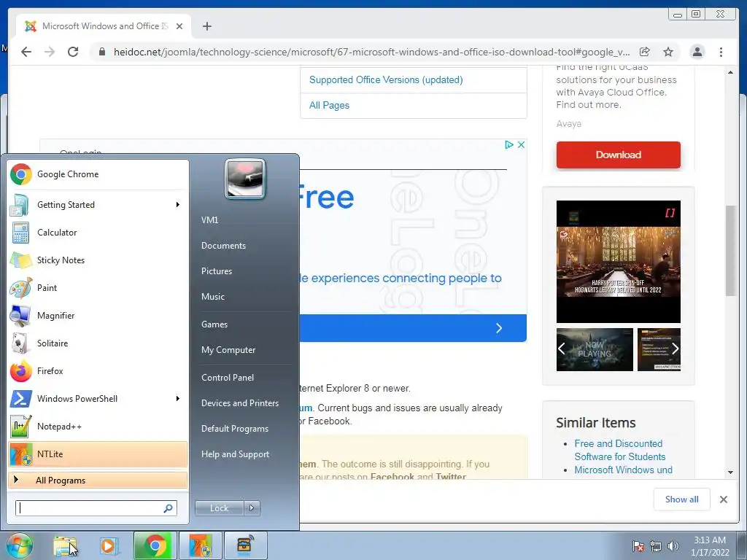This screenshot has height=560, width=747.
Task: Start Solitaire game
Action: (x=98, y=343)
